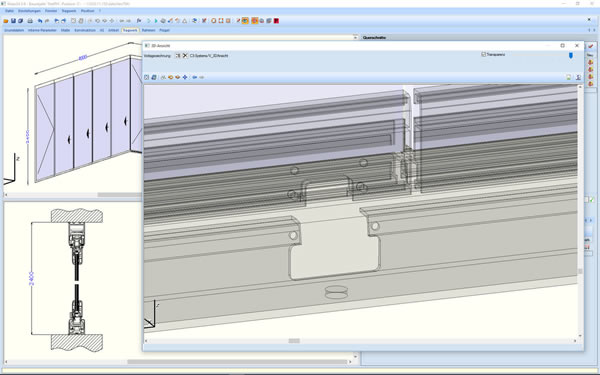This screenshot has height=375, width=600.
Task: Click the 4000 width dimension in the door drawing
Action: tap(83, 58)
